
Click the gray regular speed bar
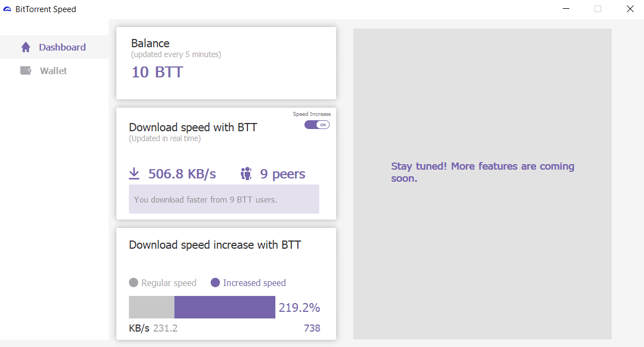point(151,307)
